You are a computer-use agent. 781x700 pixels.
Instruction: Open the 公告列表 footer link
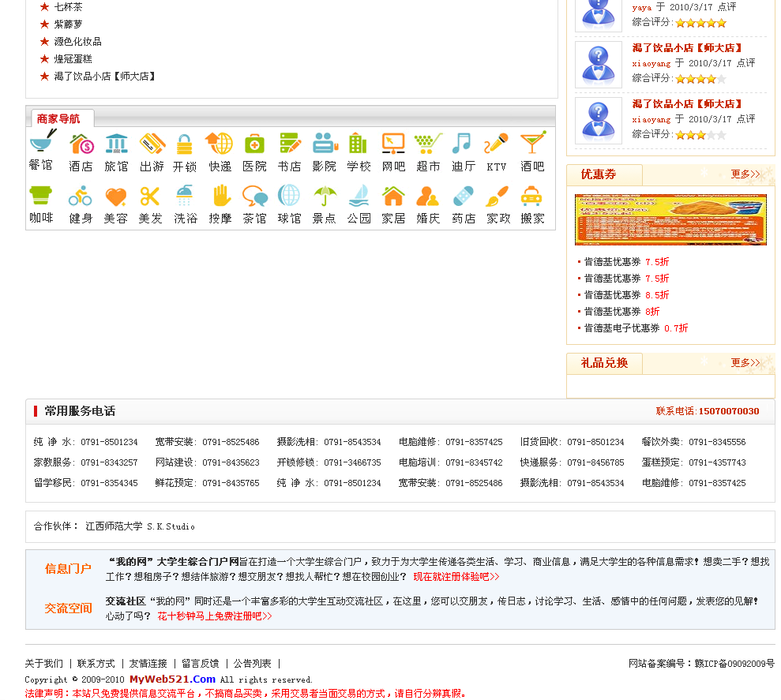253,664
